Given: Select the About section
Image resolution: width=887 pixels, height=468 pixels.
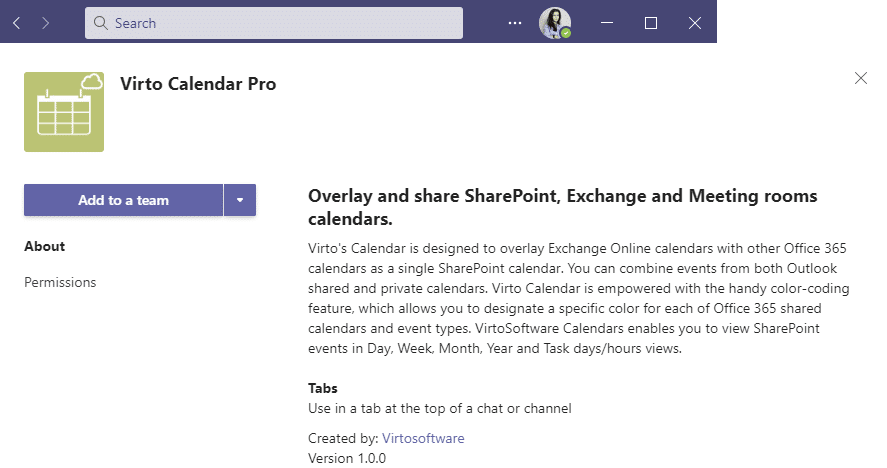Looking at the screenshot, I should [x=45, y=246].
